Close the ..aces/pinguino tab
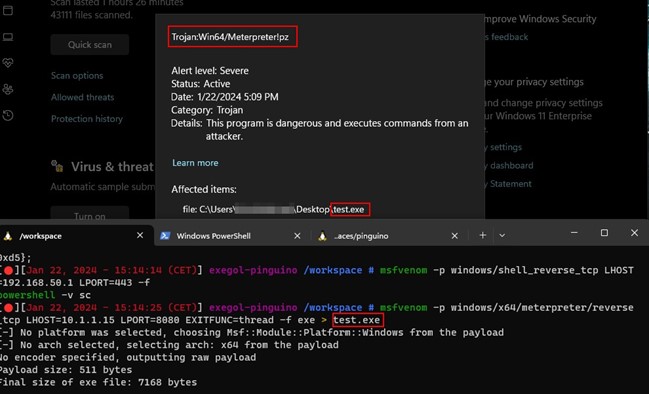 [454, 236]
